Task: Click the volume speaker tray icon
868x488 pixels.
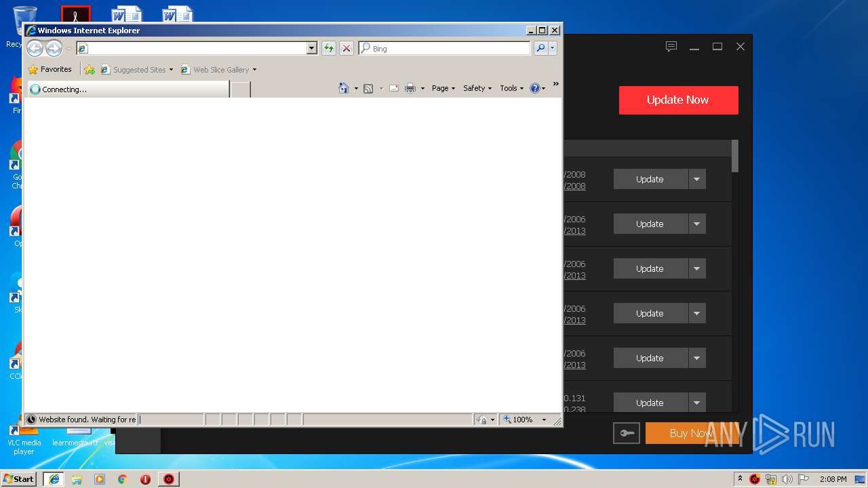Action: coord(787,479)
